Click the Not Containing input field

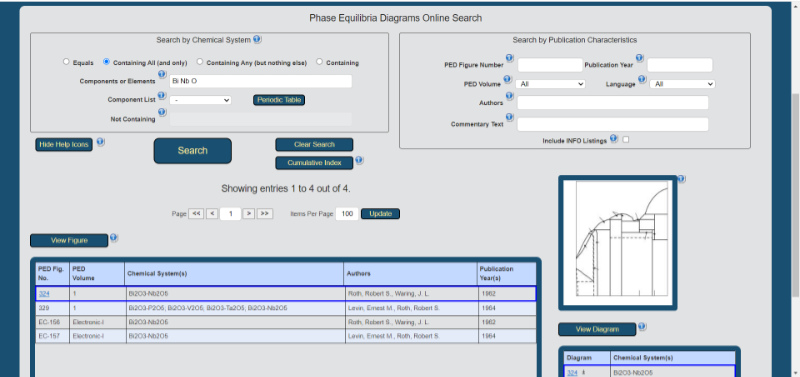[x=261, y=119]
